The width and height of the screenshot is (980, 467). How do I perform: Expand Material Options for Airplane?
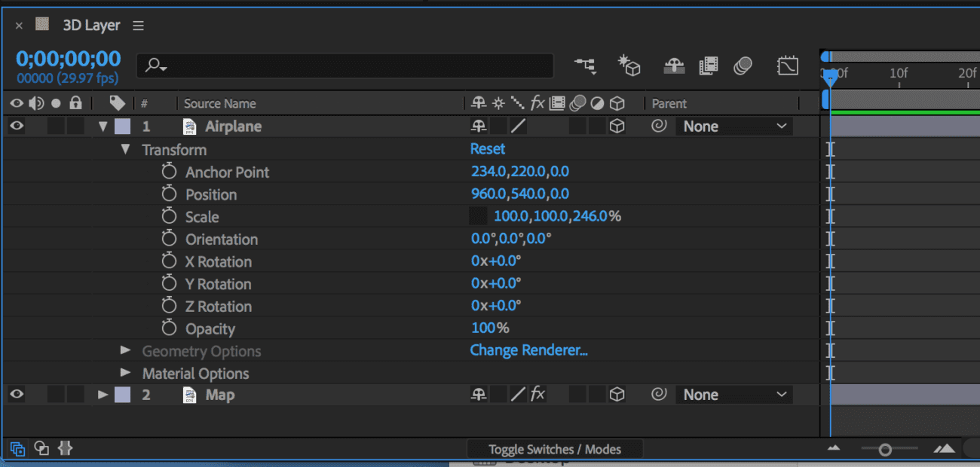(x=124, y=373)
